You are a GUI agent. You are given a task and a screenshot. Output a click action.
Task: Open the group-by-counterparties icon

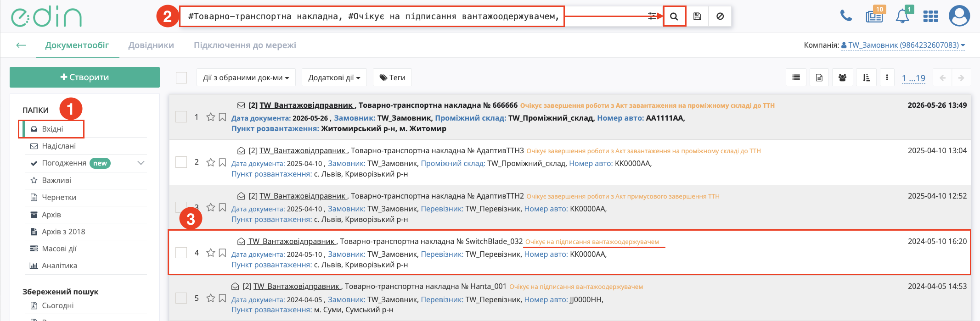[842, 78]
